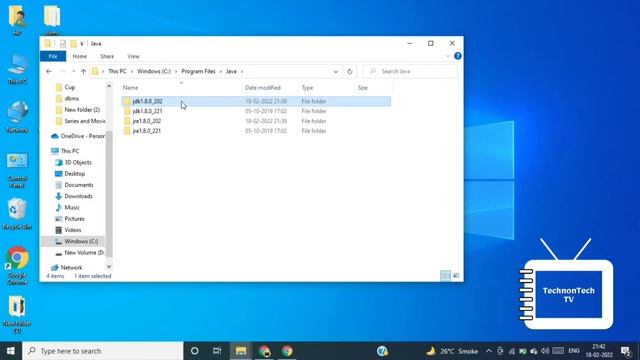Click the Search Java field
Viewport: 640px width, 360px height.
point(410,71)
